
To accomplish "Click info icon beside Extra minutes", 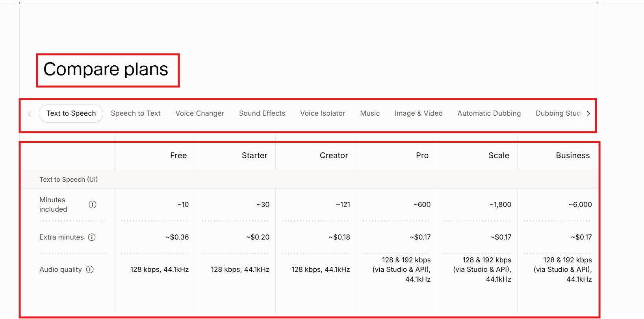I will (92, 237).
